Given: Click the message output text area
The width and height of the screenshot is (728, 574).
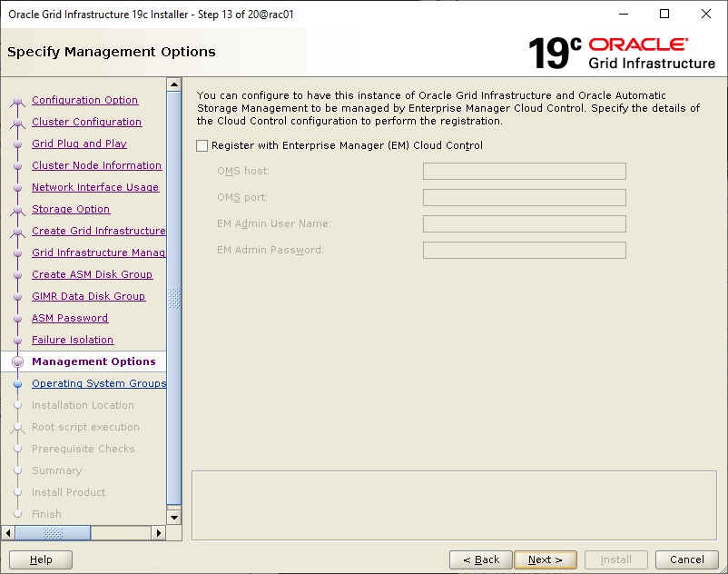Looking at the screenshot, I should [454, 505].
